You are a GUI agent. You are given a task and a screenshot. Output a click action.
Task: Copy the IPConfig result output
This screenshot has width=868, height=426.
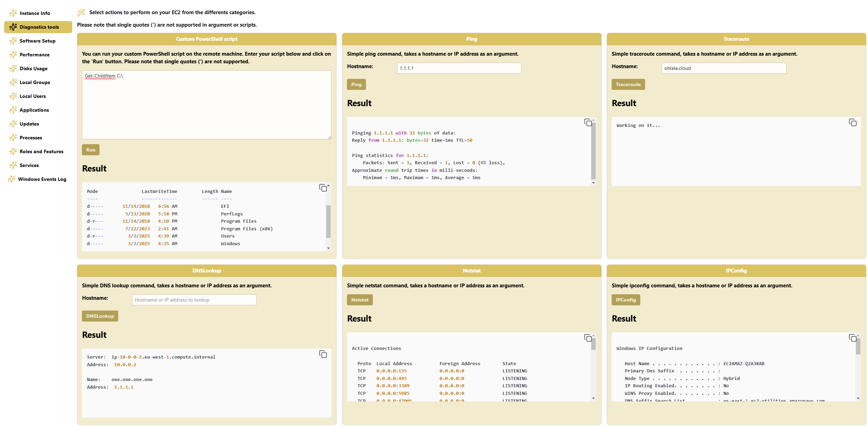[852, 338]
